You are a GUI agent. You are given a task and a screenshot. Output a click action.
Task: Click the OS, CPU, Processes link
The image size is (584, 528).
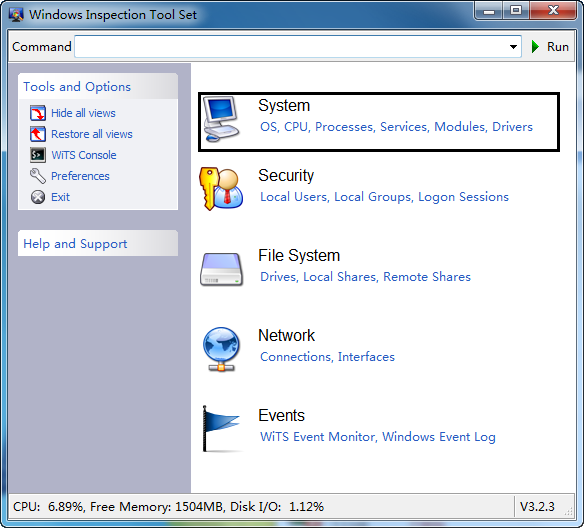(317, 127)
